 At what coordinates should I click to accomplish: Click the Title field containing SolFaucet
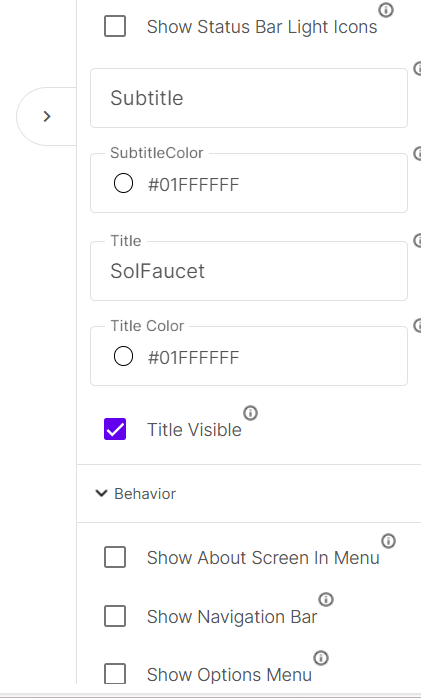pos(249,271)
